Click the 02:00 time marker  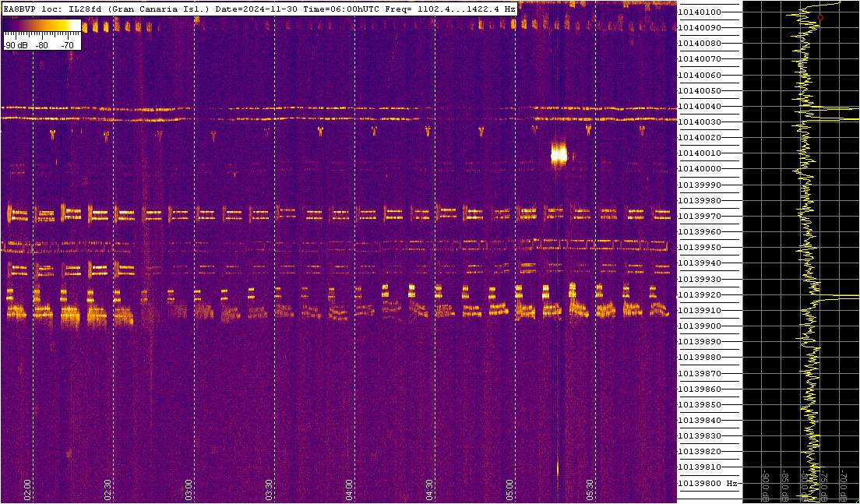coord(28,489)
